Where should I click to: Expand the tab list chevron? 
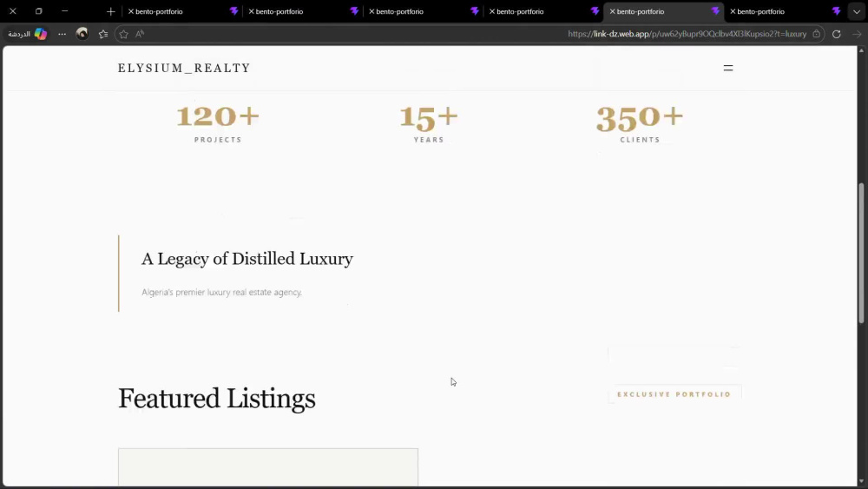click(857, 11)
